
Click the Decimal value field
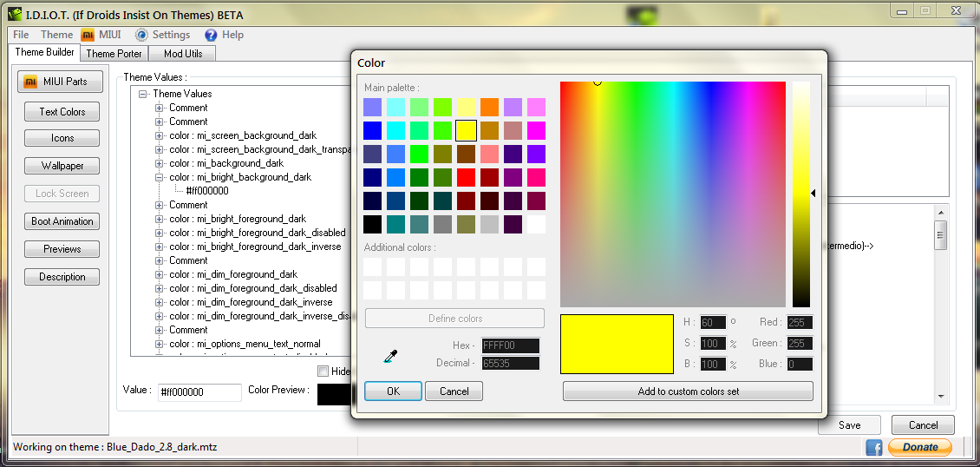coord(510,363)
